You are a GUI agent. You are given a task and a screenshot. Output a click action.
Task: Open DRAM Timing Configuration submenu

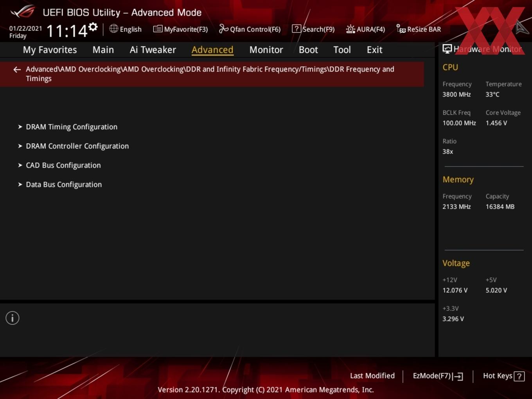pyautogui.click(x=72, y=127)
